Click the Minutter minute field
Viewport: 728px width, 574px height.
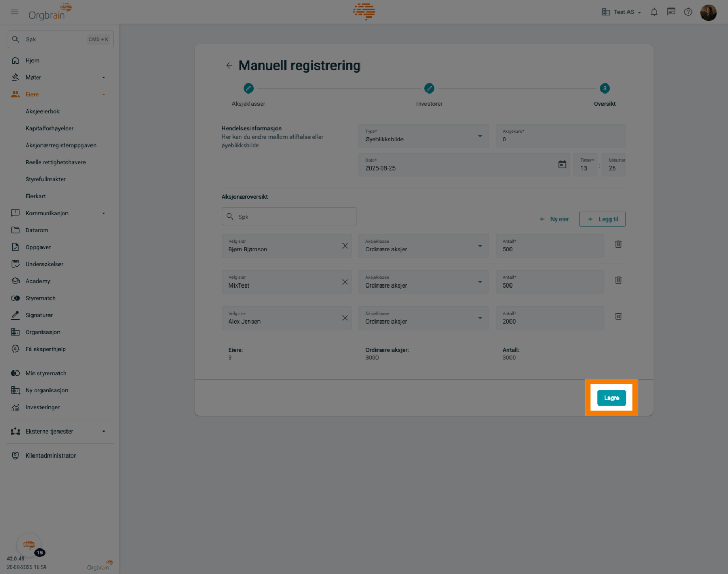coord(614,165)
